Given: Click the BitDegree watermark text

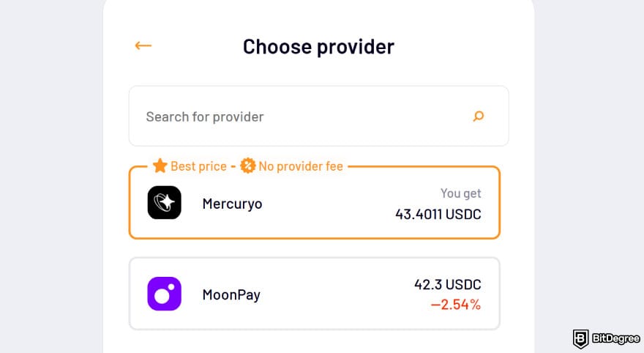Looking at the screenshot, I should pos(614,338).
